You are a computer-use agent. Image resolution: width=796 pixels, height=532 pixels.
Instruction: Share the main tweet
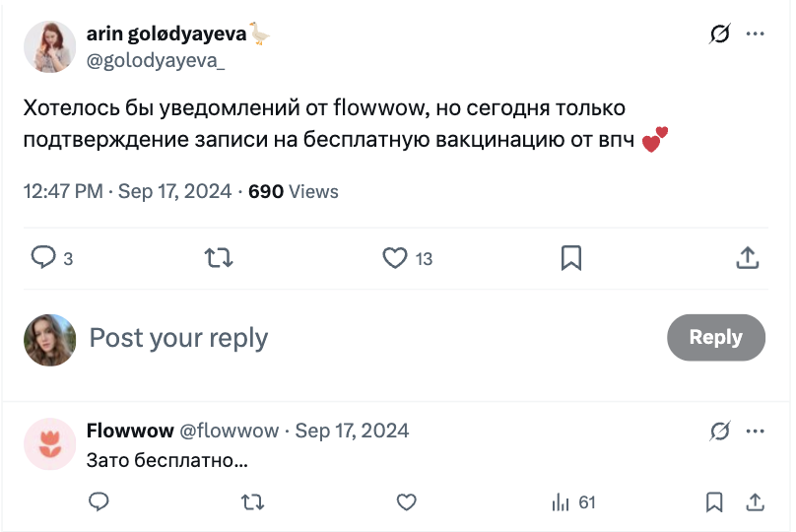pos(748,258)
